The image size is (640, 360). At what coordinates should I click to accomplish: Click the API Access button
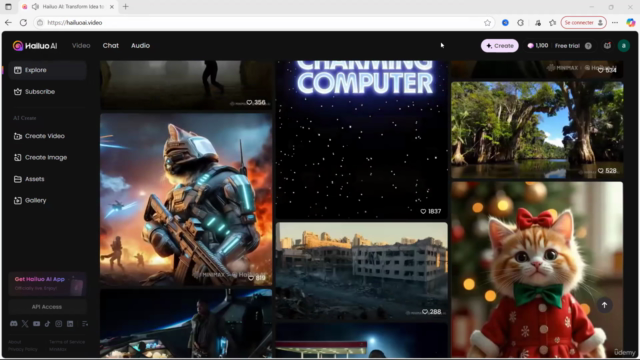tap(47, 307)
